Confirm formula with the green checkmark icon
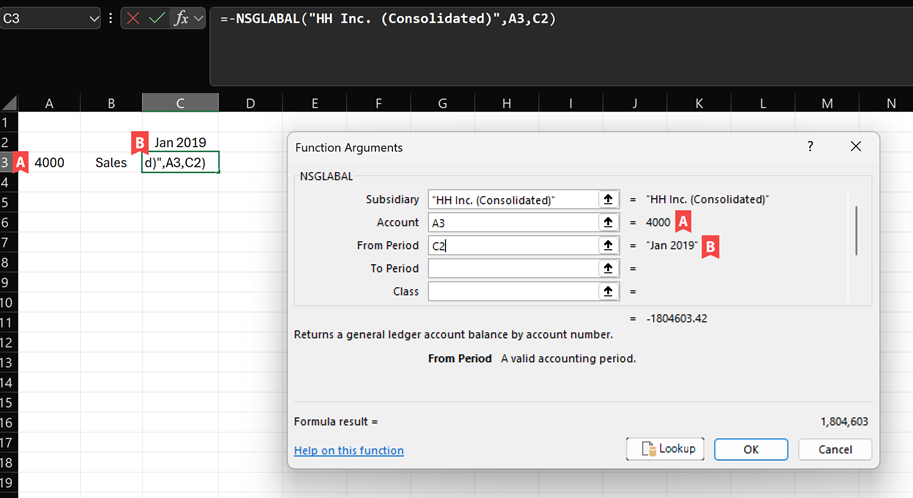The width and height of the screenshot is (913, 498). (157, 19)
